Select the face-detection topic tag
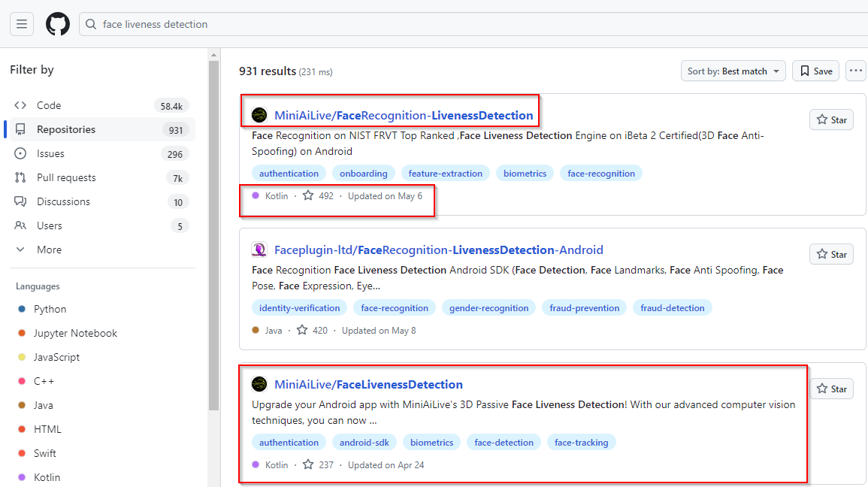Screen dimensions: 868x487 click(x=504, y=442)
